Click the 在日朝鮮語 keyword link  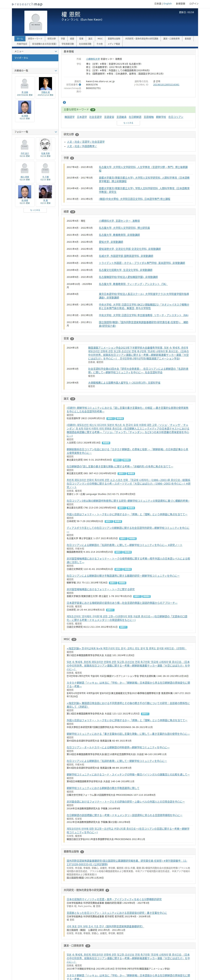pyautogui.click(x=135, y=117)
